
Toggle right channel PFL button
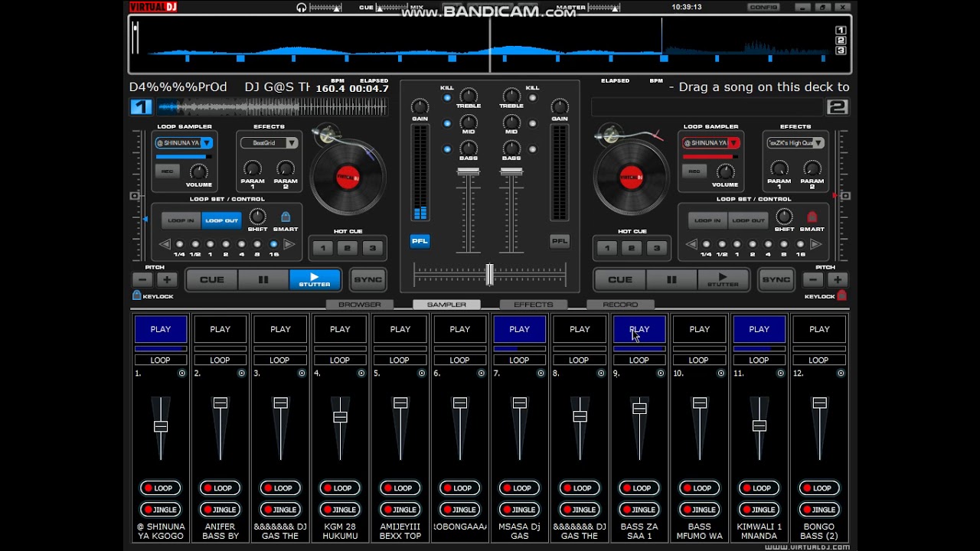tap(560, 241)
